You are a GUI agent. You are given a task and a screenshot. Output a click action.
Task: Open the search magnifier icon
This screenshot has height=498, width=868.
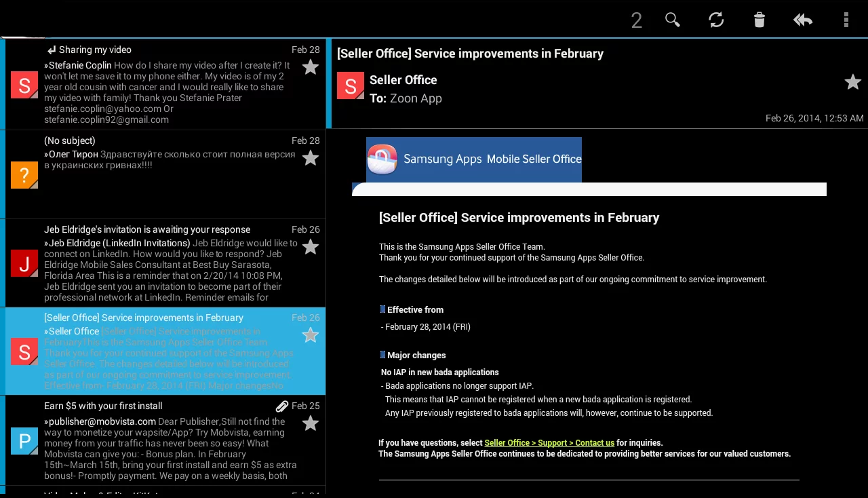(x=673, y=20)
